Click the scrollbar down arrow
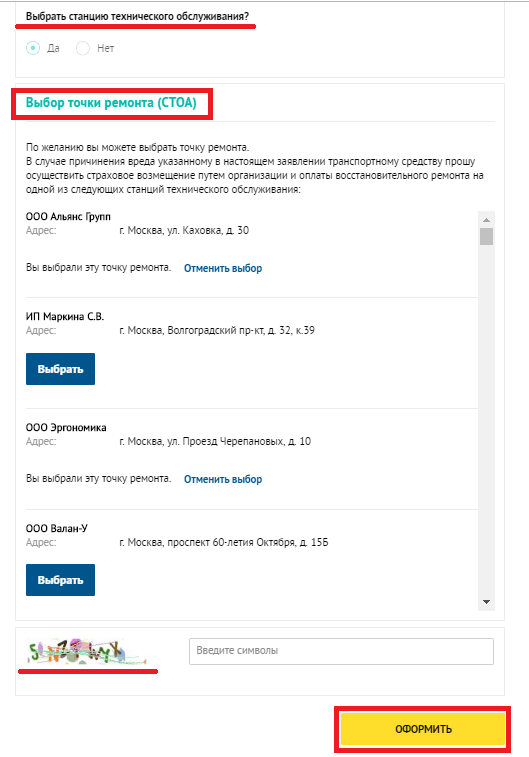The width and height of the screenshot is (529, 757). [487, 602]
